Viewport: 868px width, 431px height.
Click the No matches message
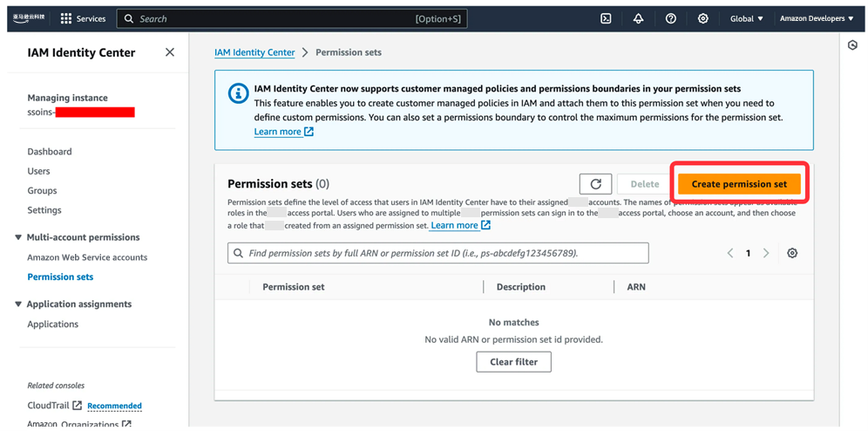pos(513,322)
